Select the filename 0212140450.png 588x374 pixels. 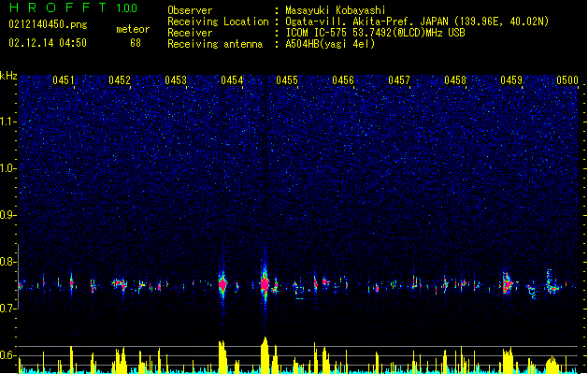pos(48,24)
